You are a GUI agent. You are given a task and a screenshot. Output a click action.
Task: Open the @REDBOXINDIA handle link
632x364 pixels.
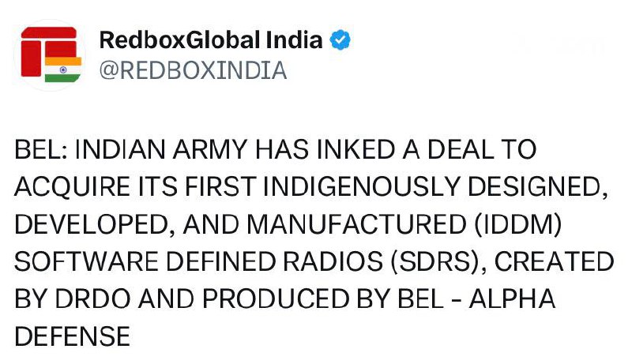[192, 70]
